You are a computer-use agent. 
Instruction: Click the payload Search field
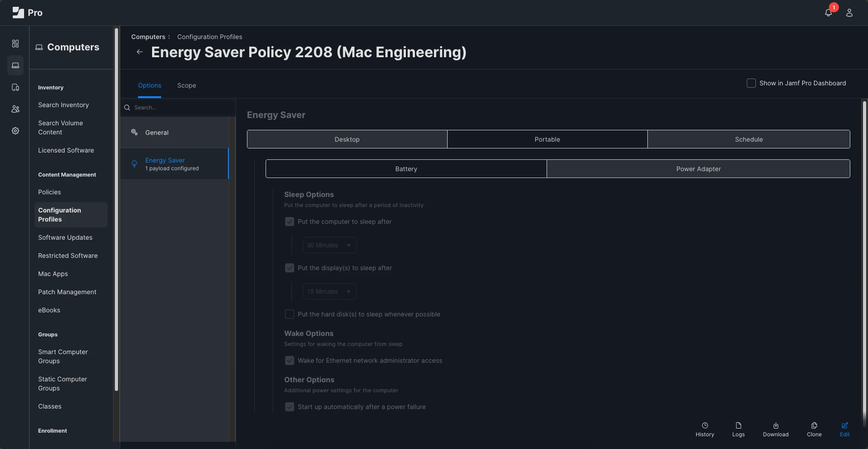coord(178,108)
